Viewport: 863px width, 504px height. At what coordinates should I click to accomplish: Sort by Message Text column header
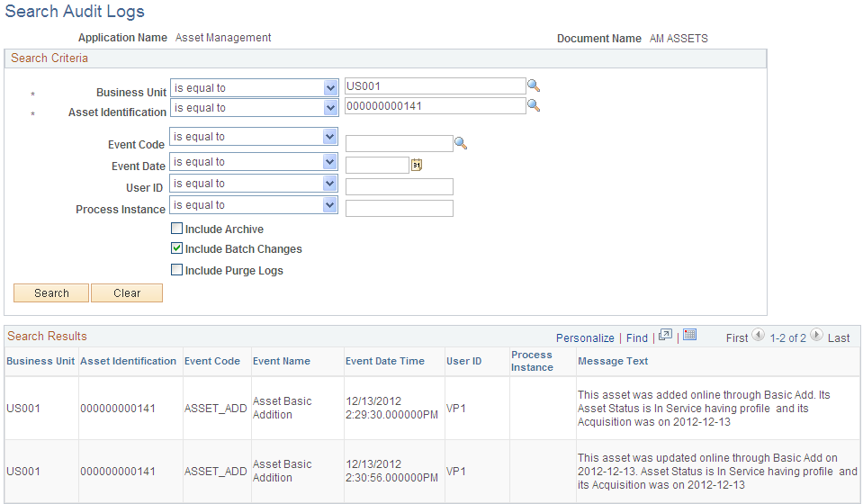pyautogui.click(x=613, y=361)
